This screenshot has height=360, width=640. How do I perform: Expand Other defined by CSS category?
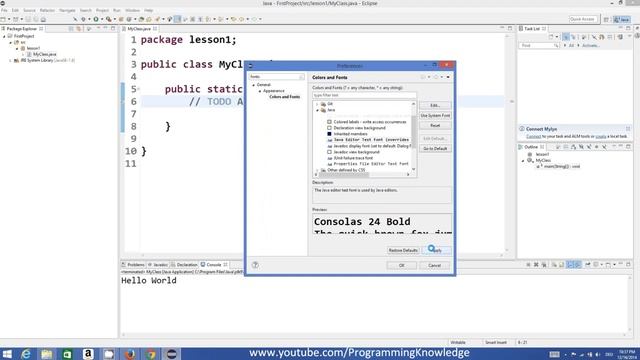pyautogui.click(x=317, y=170)
